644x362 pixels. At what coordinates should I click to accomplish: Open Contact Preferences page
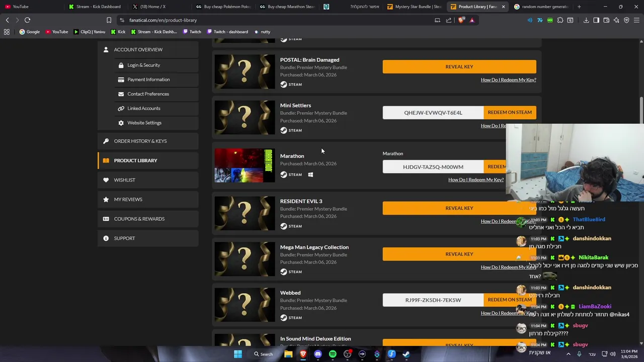148,94
